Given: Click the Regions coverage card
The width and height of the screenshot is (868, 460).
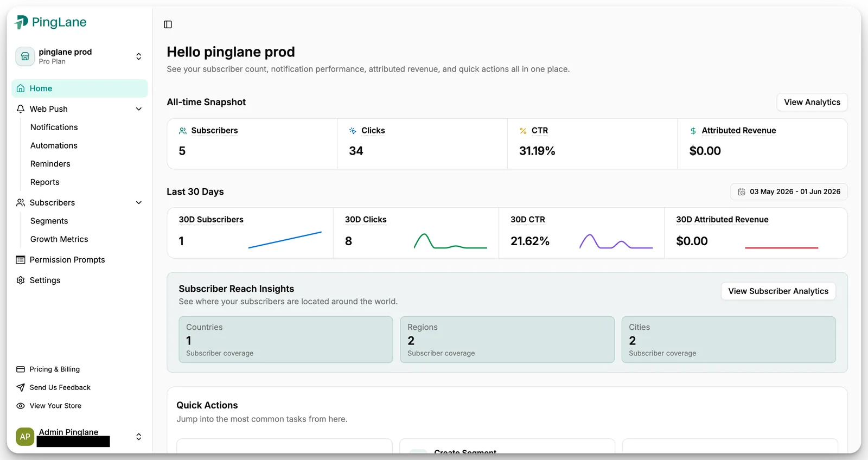Looking at the screenshot, I should pyautogui.click(x=507, y=340).
